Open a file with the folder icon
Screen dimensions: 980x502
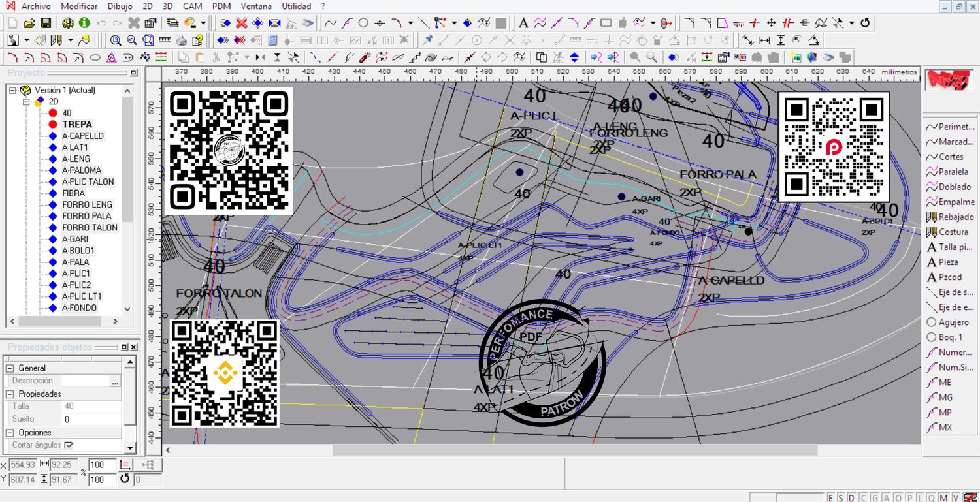[29, 23]
